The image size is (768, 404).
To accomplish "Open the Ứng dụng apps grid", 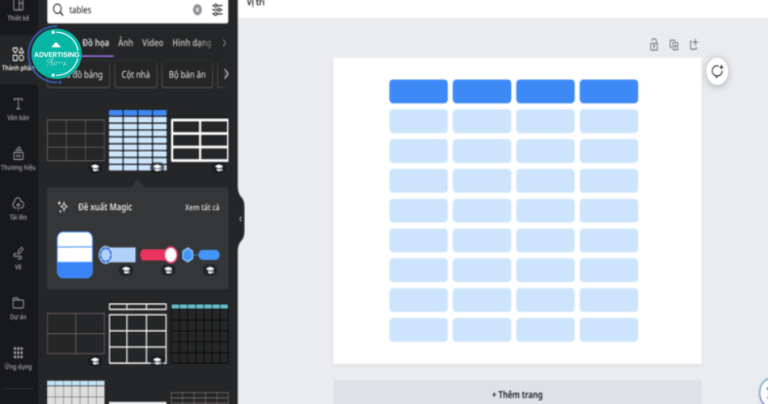I will pos(18,358).
